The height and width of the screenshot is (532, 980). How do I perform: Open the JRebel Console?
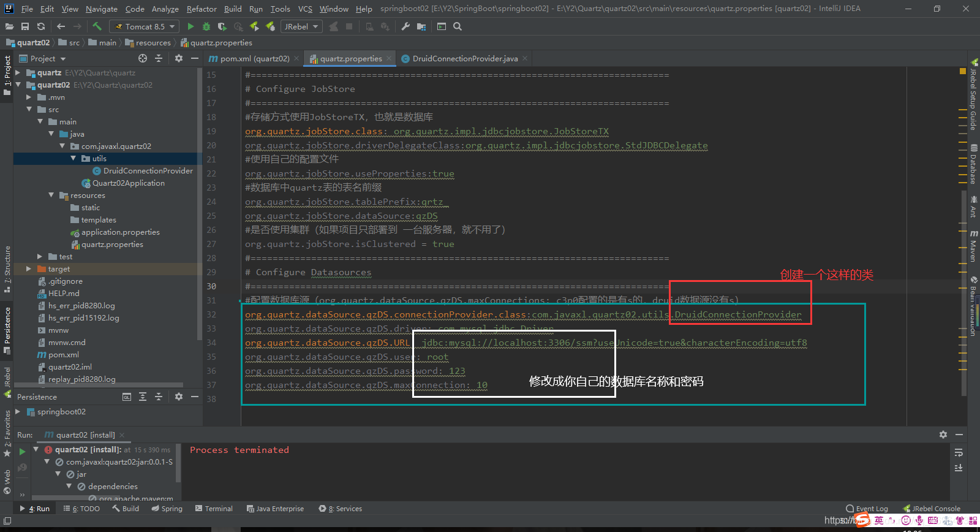coord(932,509)
